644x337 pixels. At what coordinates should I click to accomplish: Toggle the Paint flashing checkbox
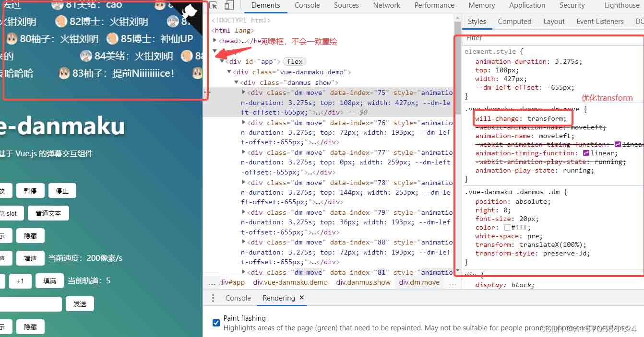pos(216,323)
